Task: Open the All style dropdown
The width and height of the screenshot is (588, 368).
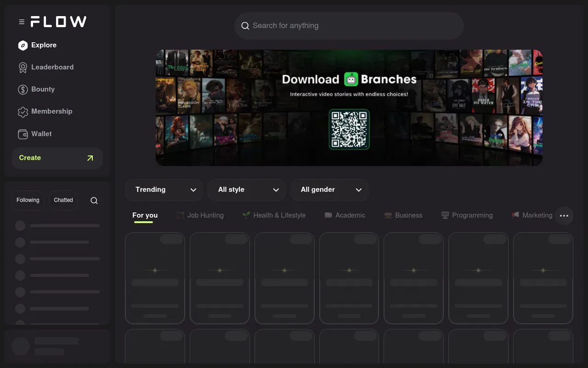Action: 247,190
